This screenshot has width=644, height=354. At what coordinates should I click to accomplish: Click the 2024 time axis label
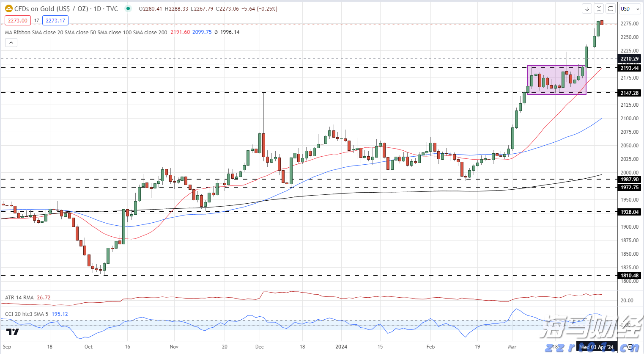pos(341,347)
